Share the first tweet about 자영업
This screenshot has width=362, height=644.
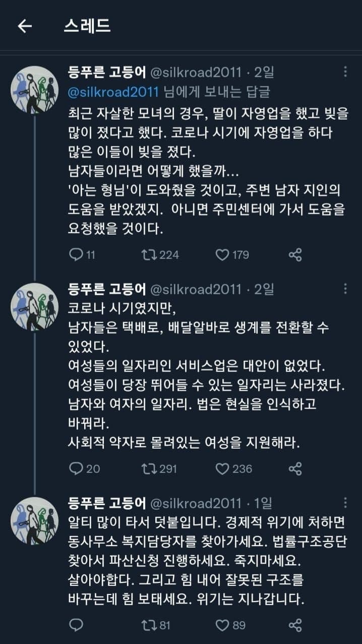click(295, 255)
